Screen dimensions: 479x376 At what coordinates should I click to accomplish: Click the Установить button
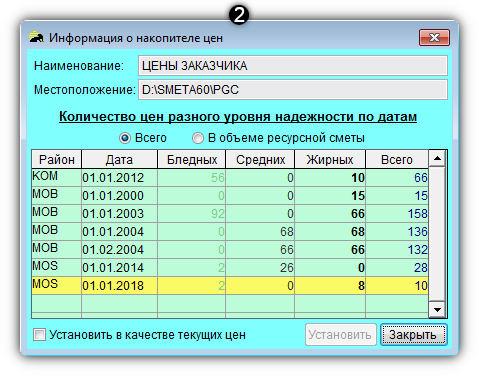340,334
